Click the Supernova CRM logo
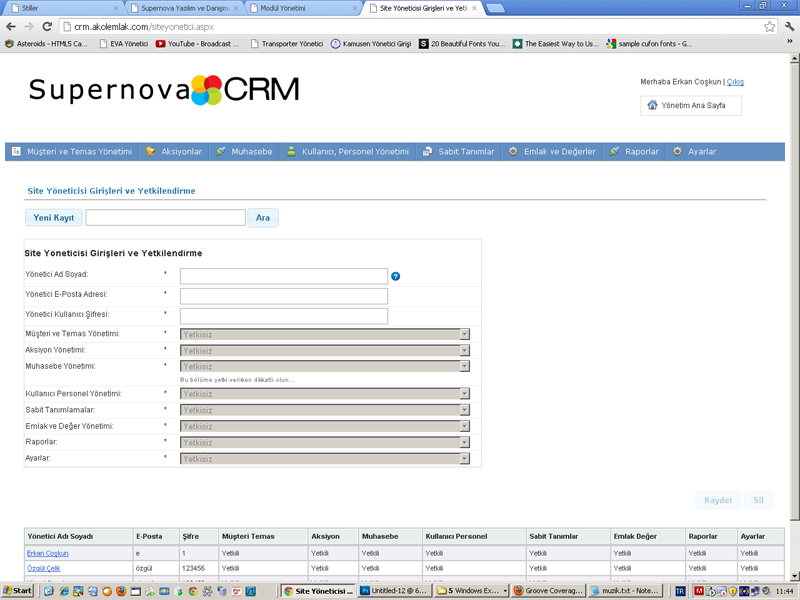Image resolution: width=800 pixels, height=600 pixels. [164, 90]
